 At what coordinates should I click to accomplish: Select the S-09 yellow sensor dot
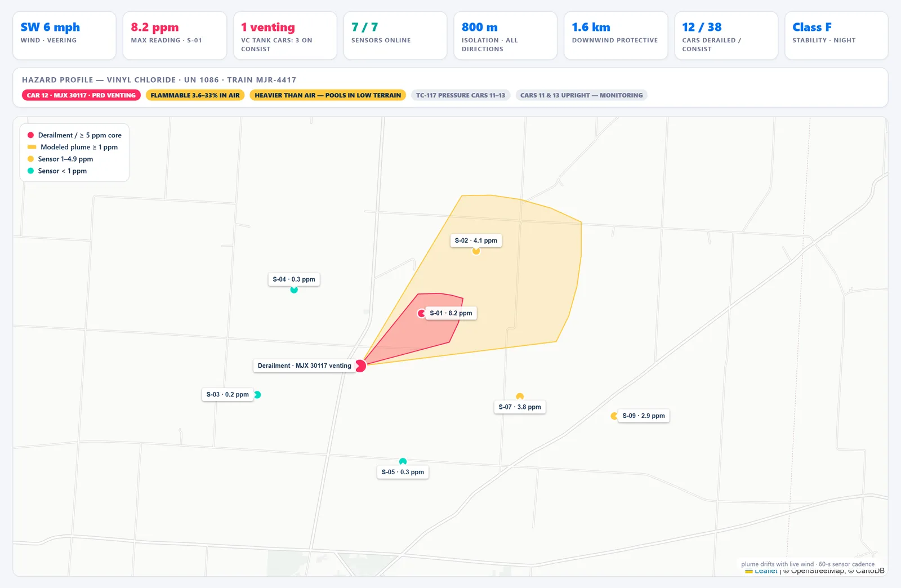coord(614,416)
